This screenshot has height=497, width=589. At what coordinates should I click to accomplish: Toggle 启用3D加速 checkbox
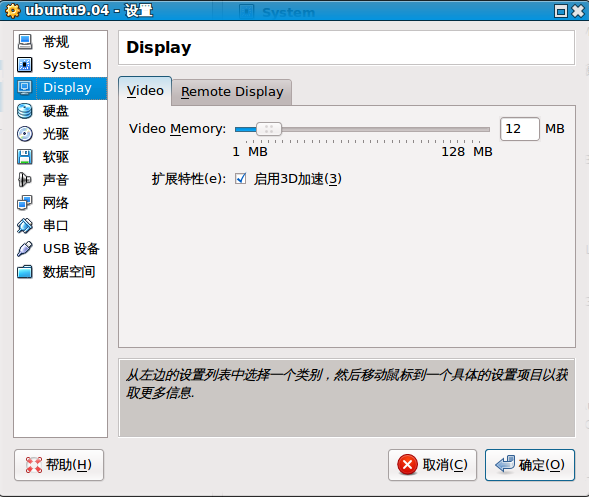[240, 178]
